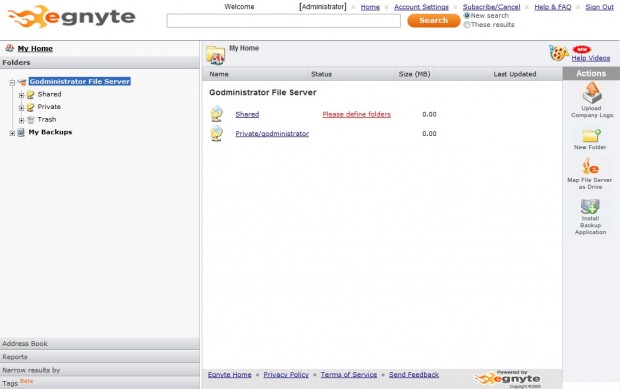Open Subscribe/Cancel link
This screenshot has width=620, height=389.
[x=491, y=7]
